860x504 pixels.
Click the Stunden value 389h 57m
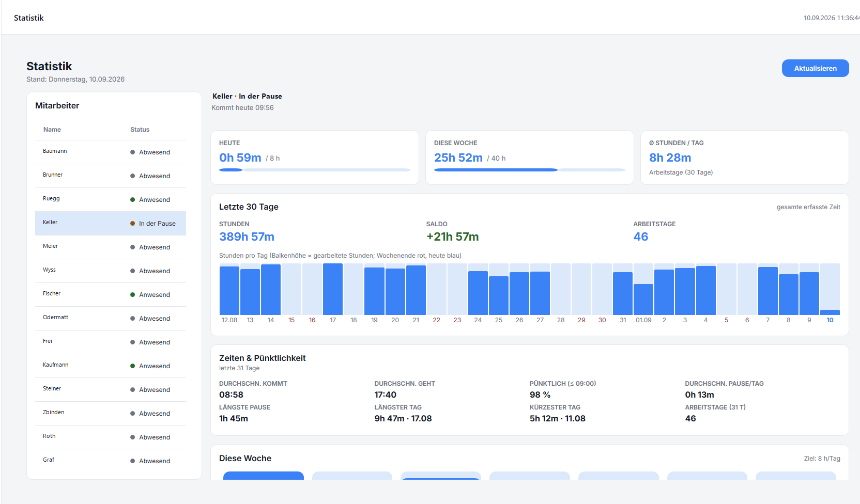coord(247,237)
